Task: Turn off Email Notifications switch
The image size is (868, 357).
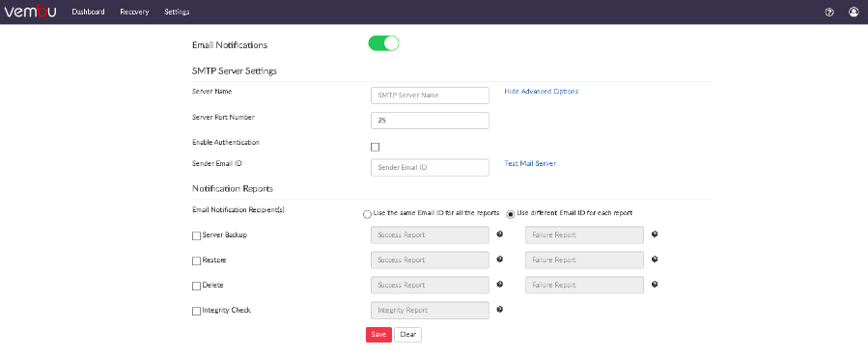Action: tap(383, 43)
